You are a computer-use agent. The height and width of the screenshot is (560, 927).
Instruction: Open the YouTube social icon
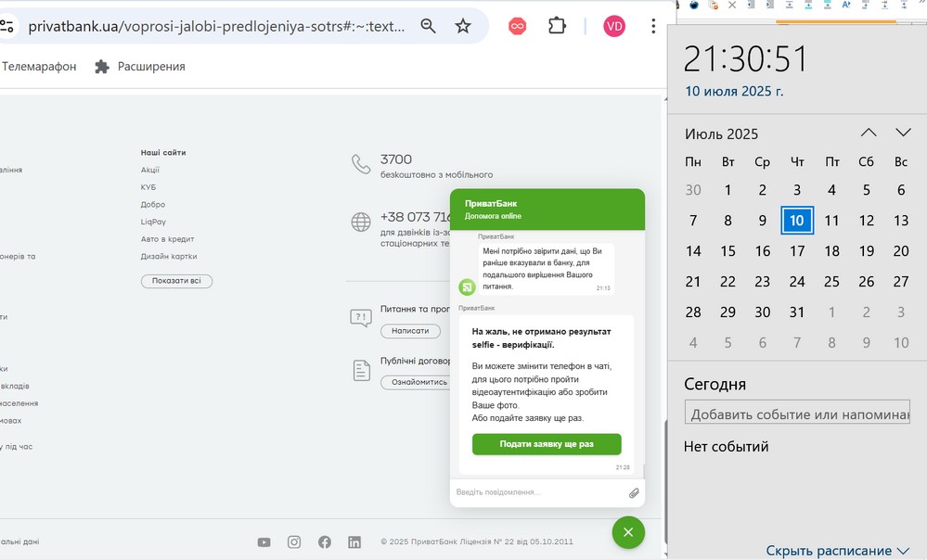(264, 542)
